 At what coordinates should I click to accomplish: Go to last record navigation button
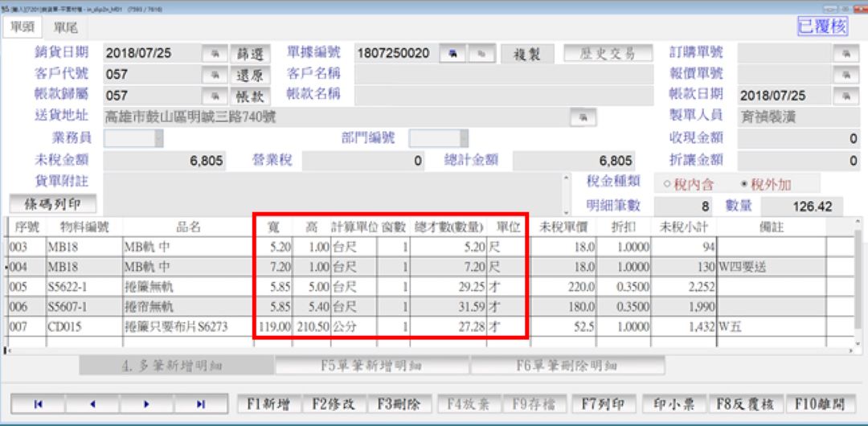point(201,404)
